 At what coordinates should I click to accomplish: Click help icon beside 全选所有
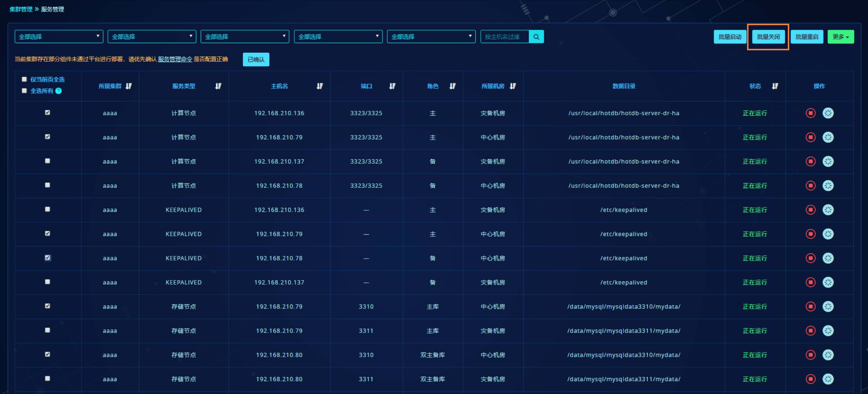click(x=58, y=91)
